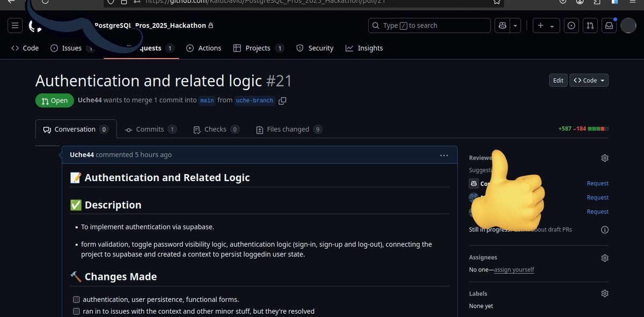
Task: Click 'To implement authentication via supabase.' text
Action: click(148, 227)
